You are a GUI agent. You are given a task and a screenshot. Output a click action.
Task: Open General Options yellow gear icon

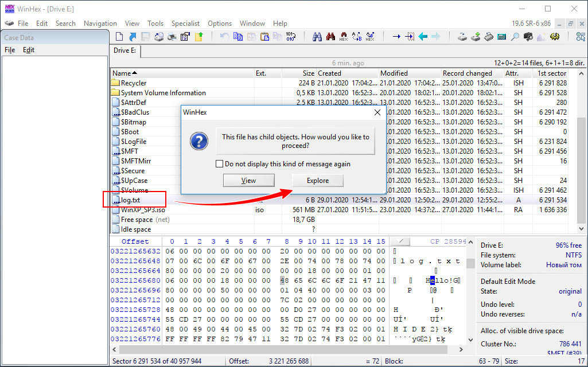tap(555, 36)
